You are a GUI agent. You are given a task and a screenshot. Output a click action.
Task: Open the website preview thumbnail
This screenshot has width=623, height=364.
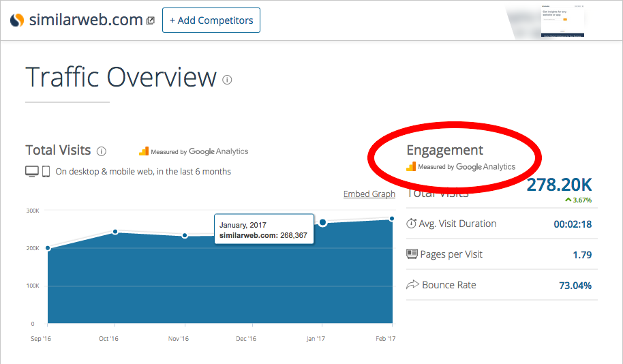tap(562, 21)
